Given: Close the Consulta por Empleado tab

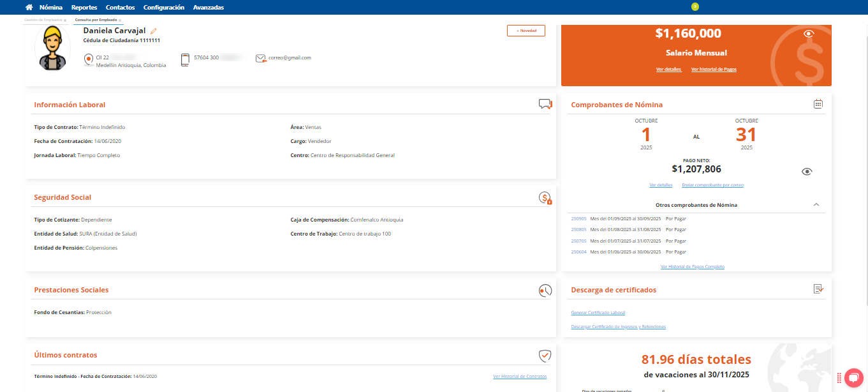Looking at the screenshot, I should [119, 20].
